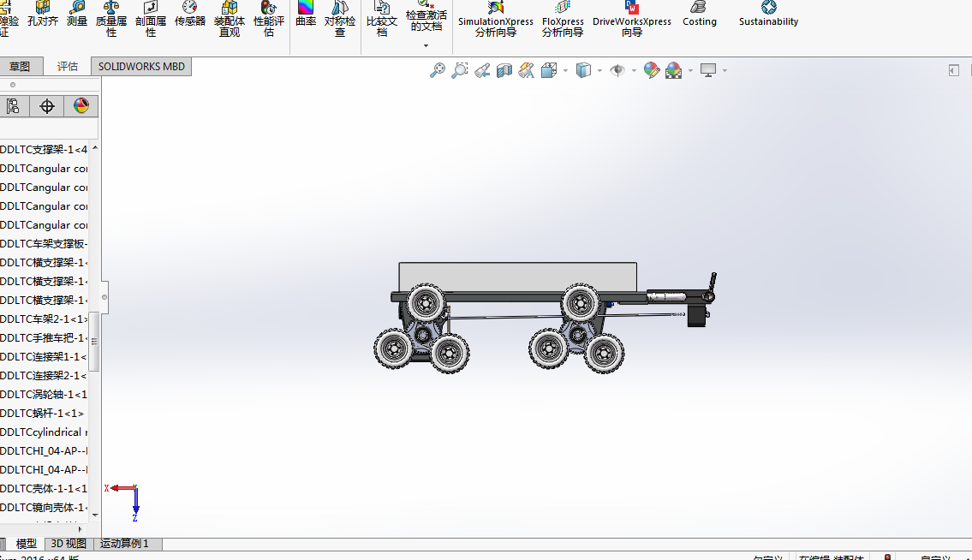Viewport: 972px width, 560px height.
Task: Open the ConfigurationManager panel tab
Action: [x=13, y=106]
